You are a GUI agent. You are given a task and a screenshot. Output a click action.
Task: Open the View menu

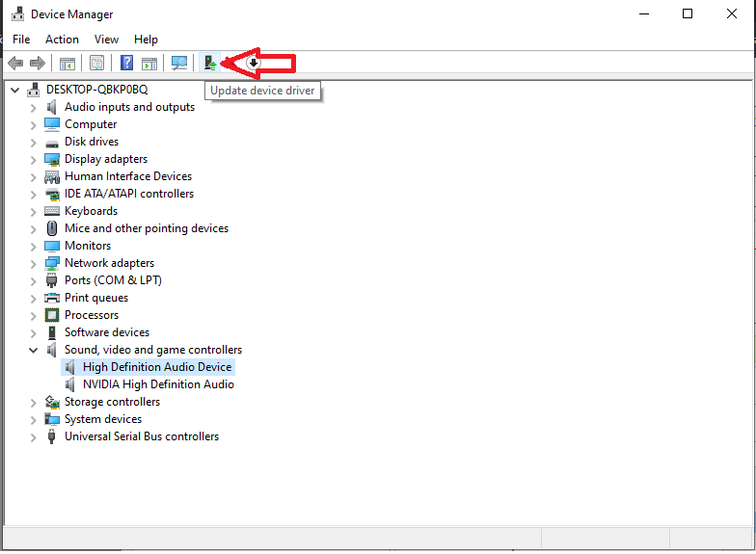[106, 40]
